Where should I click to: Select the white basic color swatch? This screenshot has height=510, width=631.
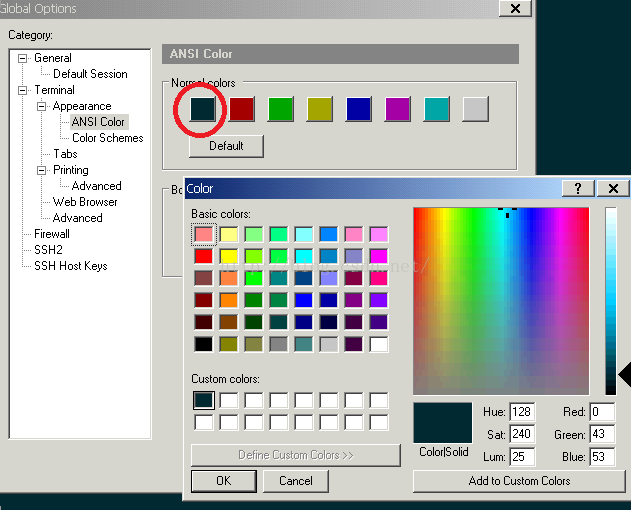coord(379,344)
